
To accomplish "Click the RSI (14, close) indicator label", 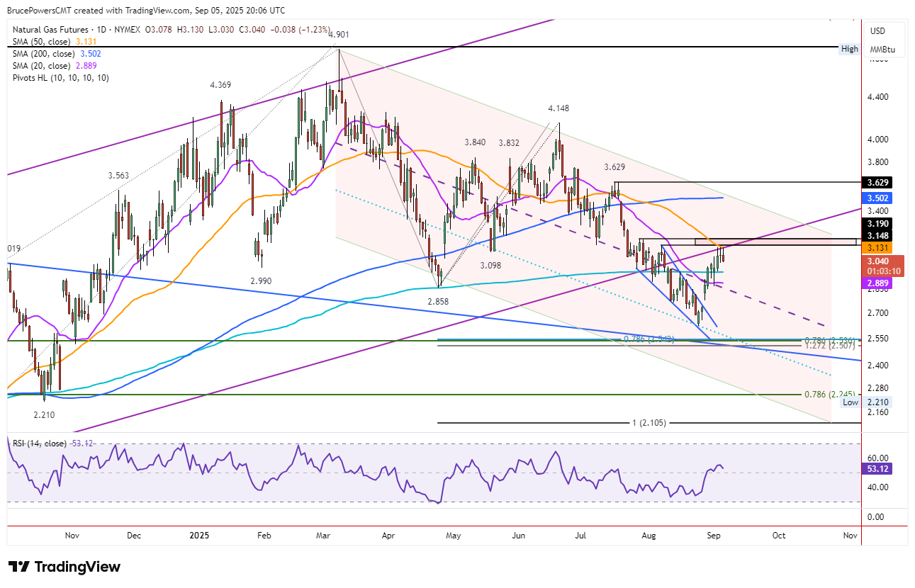I will [x=40, y=443].
